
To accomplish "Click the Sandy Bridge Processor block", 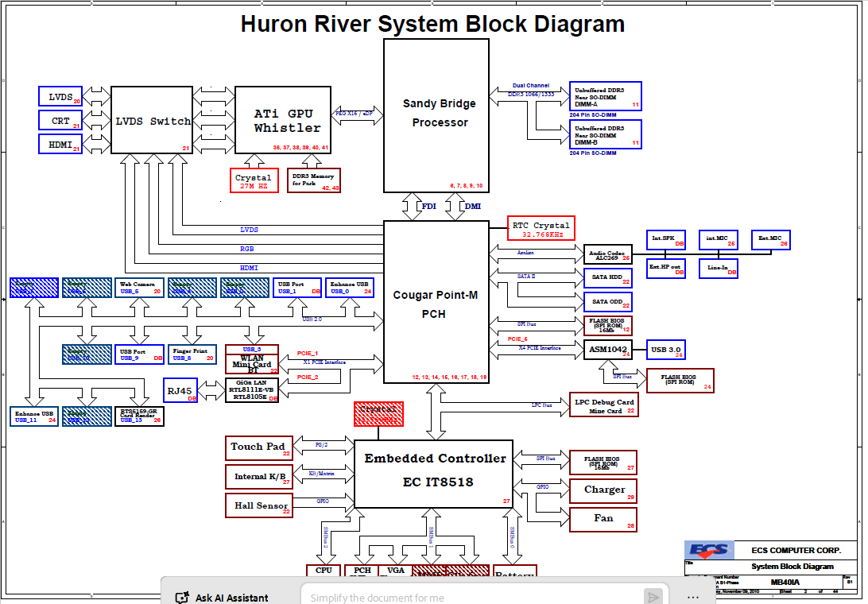I will [436, 116].
